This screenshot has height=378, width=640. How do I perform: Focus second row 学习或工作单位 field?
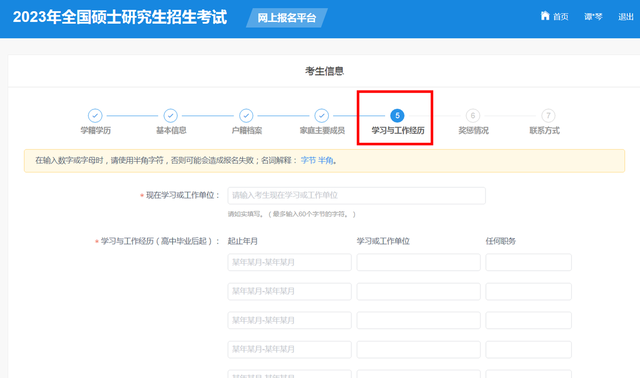pyautogui.click(x=418, y=291)
